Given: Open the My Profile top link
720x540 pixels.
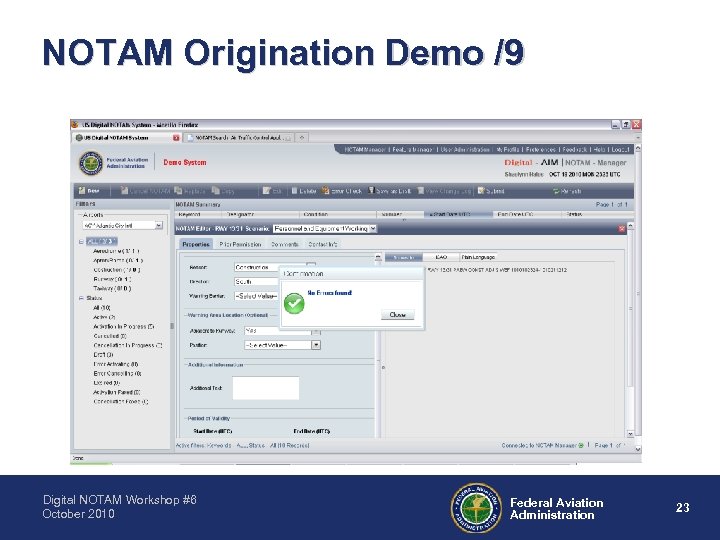Looking at the screenshot, I should point(508,150).
